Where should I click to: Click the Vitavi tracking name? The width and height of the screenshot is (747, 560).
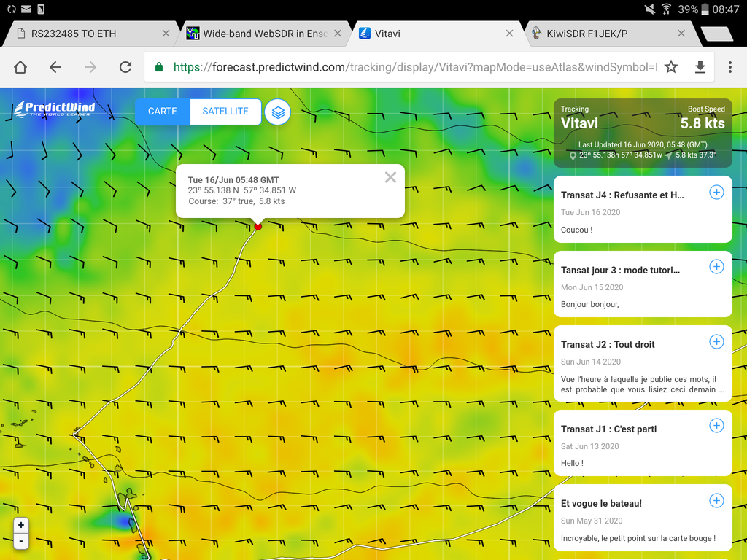click(579, 124)
